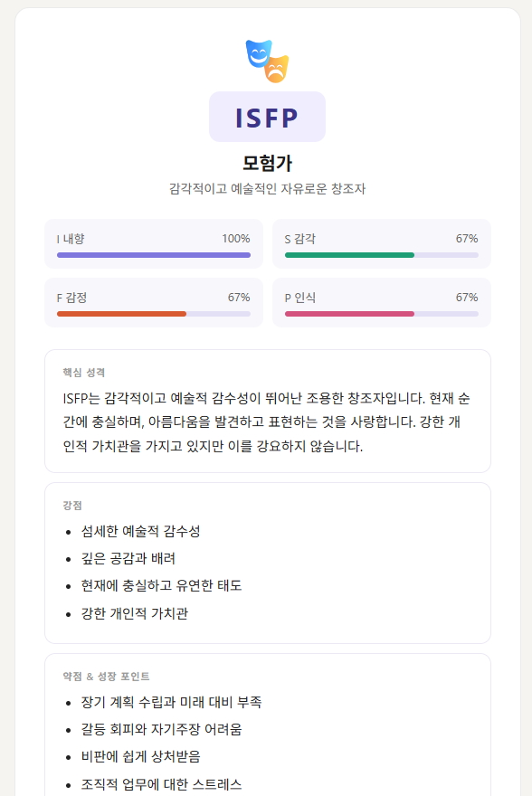The width and height of the screenshot is (532, 796).
Task: Click the 67% value on P 인식 card
Action: coord(467,298)
